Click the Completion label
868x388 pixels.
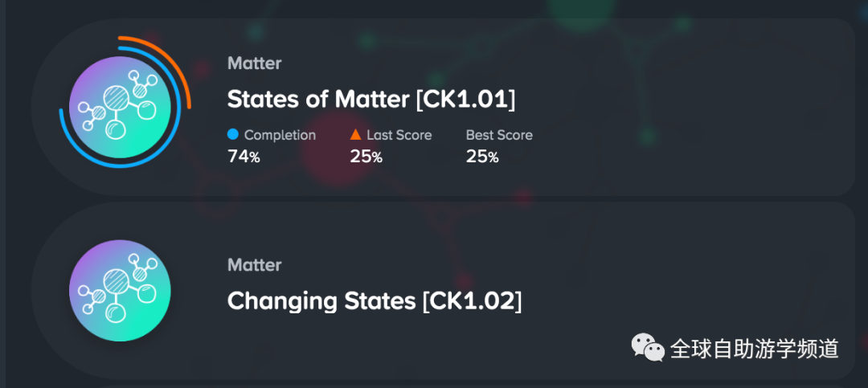(x=280, y=135)
